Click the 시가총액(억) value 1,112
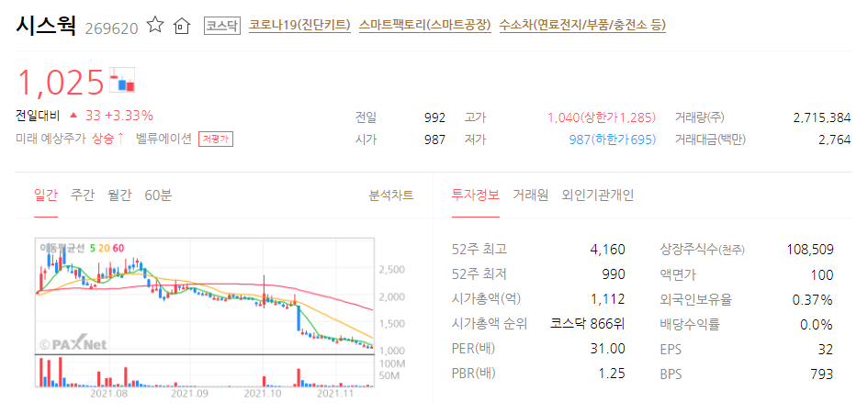Viewport: 868px width, 413px height. pyautogui.click(x=608, y=299)
